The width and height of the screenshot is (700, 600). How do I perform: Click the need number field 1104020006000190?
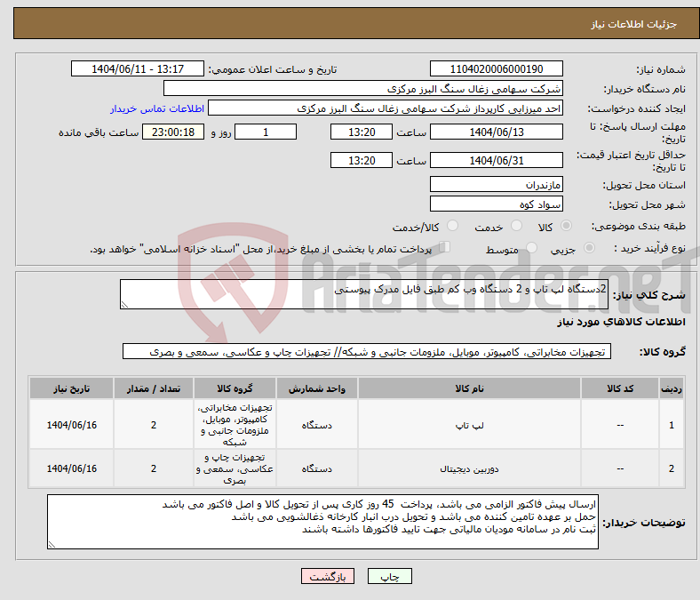[496, 68]
